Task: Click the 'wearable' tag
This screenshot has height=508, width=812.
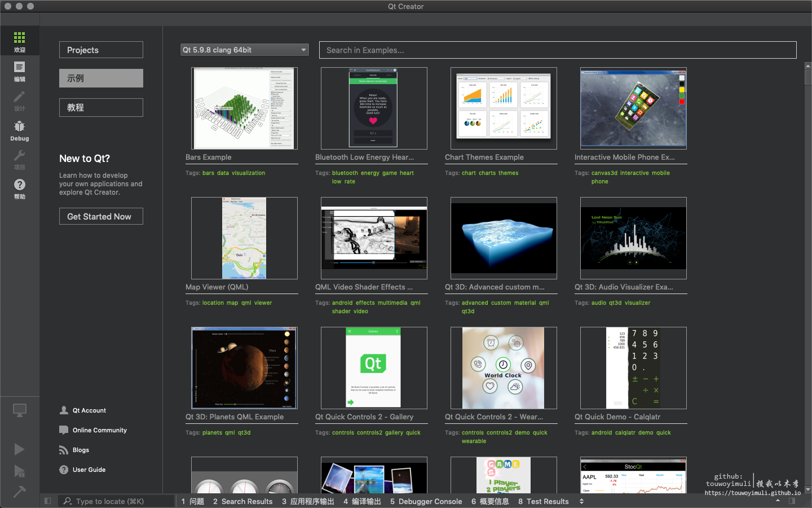Action: (474, 441)
